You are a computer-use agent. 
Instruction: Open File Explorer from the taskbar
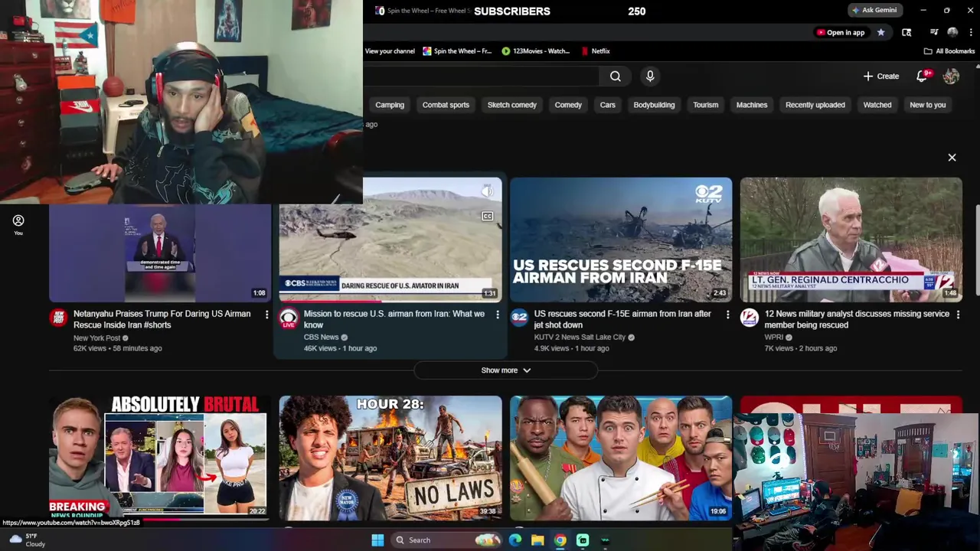click(x=537, y=540)
